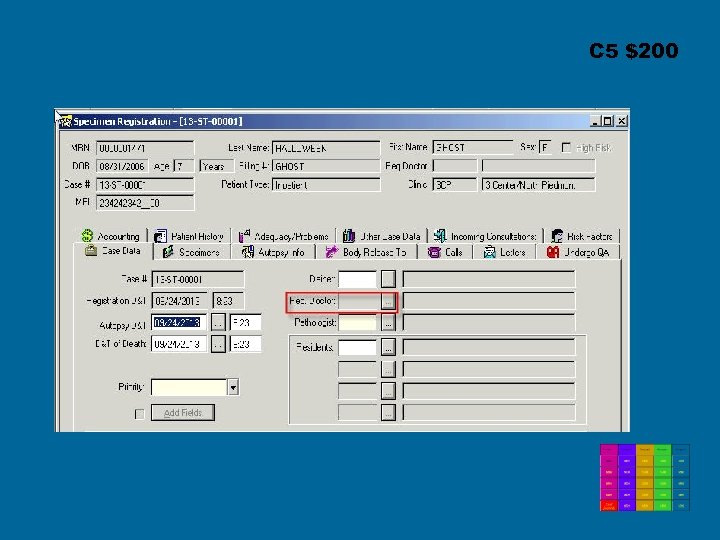Open the second Residents row lookup button

pos(388,369)
